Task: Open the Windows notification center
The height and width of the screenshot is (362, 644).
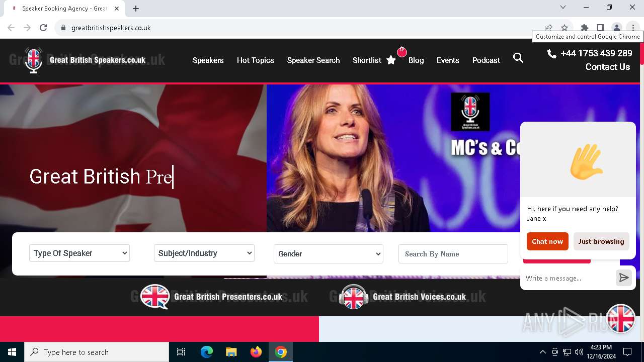Action: pos(627,352)
